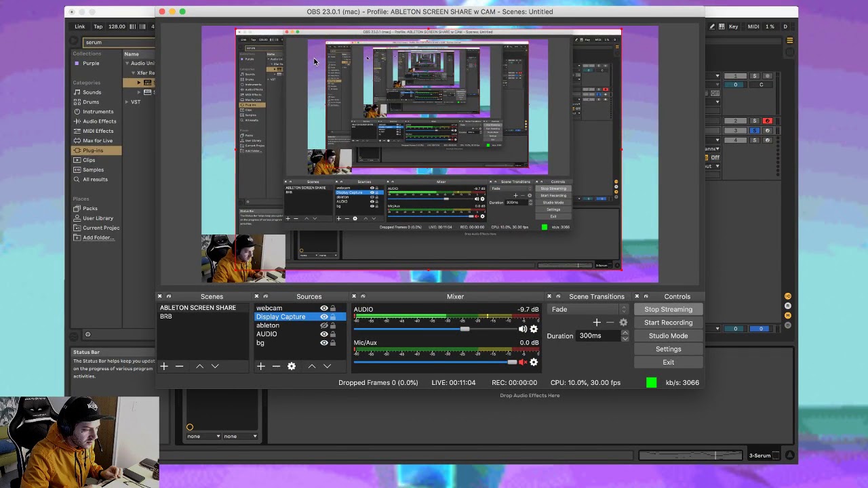The width and height of the screenshot is (868, 488).
Task: Close the Scenes dock with its x icon
Action: (160, 296)
